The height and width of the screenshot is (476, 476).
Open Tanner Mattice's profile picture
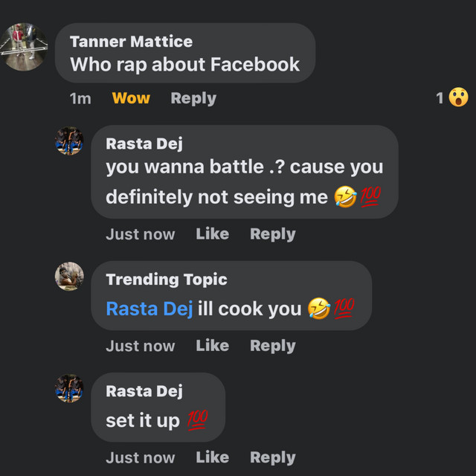(x=27, y=46)
